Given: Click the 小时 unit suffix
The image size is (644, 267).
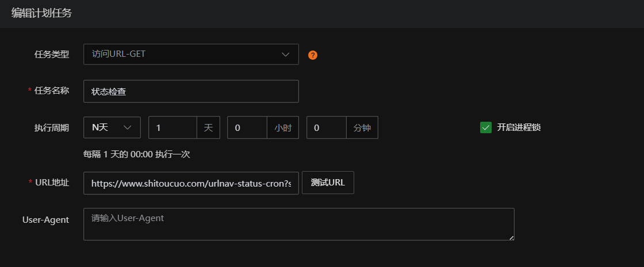Looking at the screenshot, I should [x=283, y=127].
